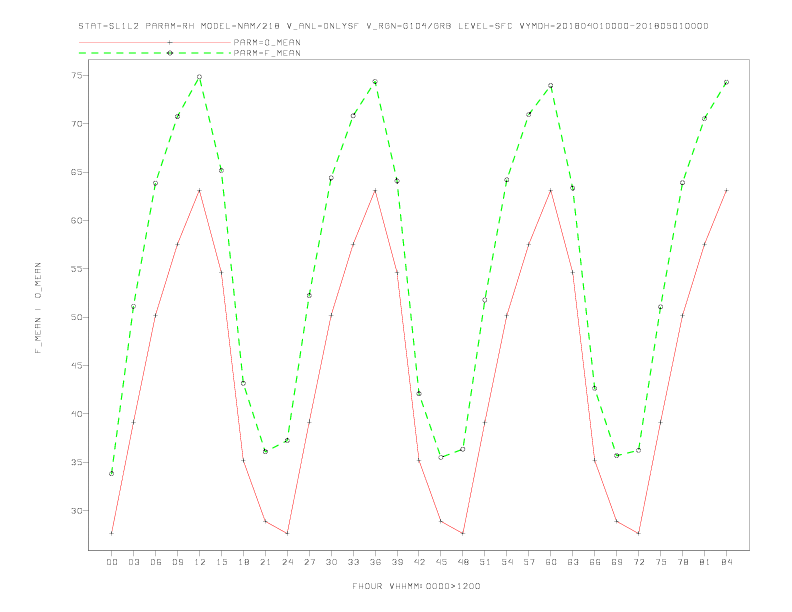Image resolution: width=792 pixels, height=612 pixels.
Task: Click x-axis tick label 21
Action: coord(265,562)
